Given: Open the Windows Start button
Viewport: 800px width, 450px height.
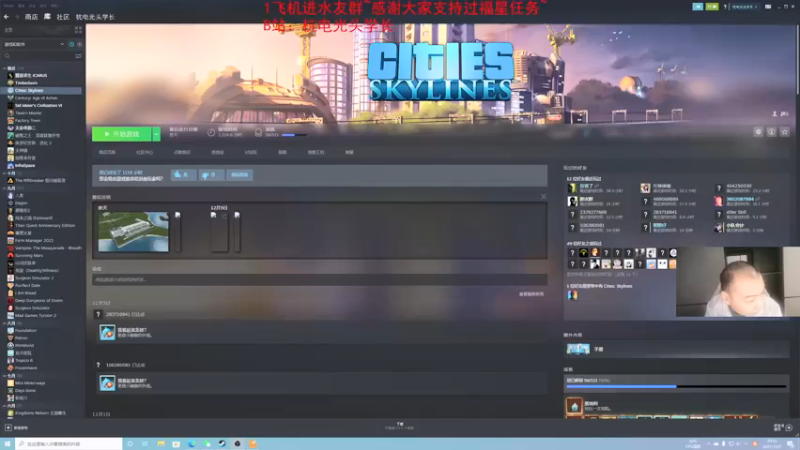Looking at the screenshot, I should tap(7, 444).
